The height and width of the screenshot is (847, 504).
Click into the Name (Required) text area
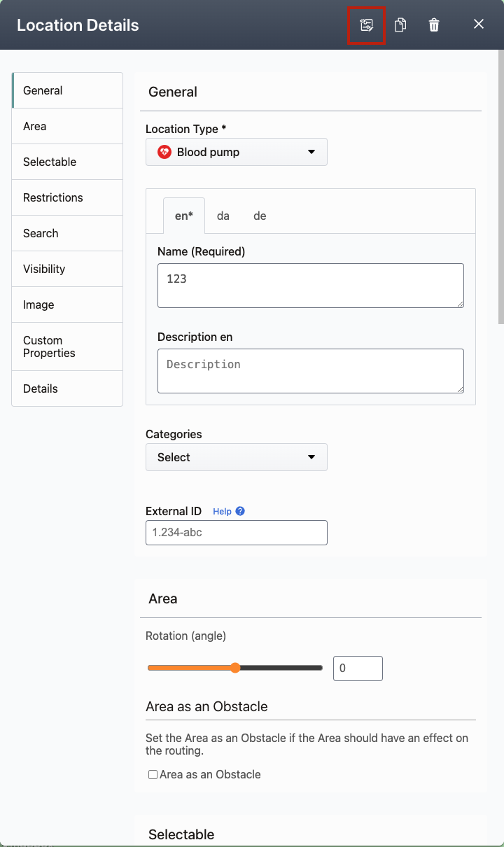coord(311,286)
